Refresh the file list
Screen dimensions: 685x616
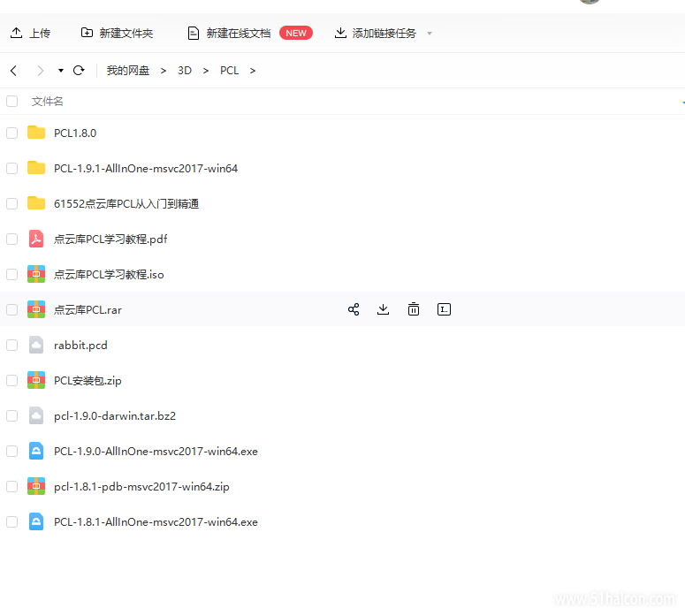coord(79,71)
